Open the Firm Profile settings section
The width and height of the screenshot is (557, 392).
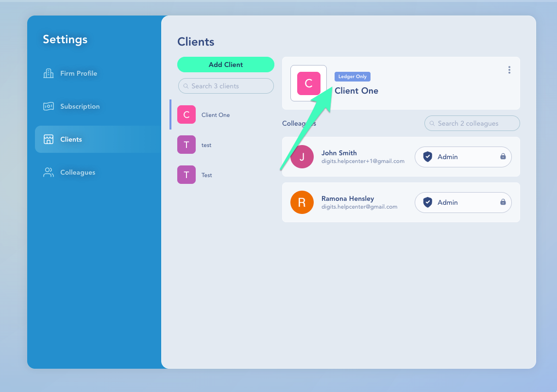79,73
